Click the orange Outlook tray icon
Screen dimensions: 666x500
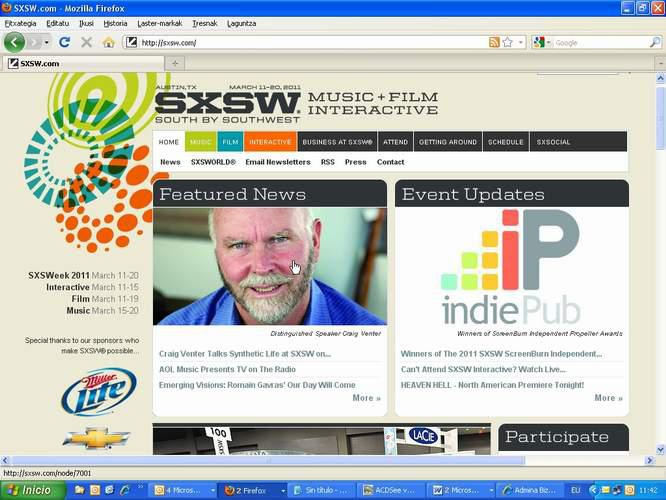[629, 490]
